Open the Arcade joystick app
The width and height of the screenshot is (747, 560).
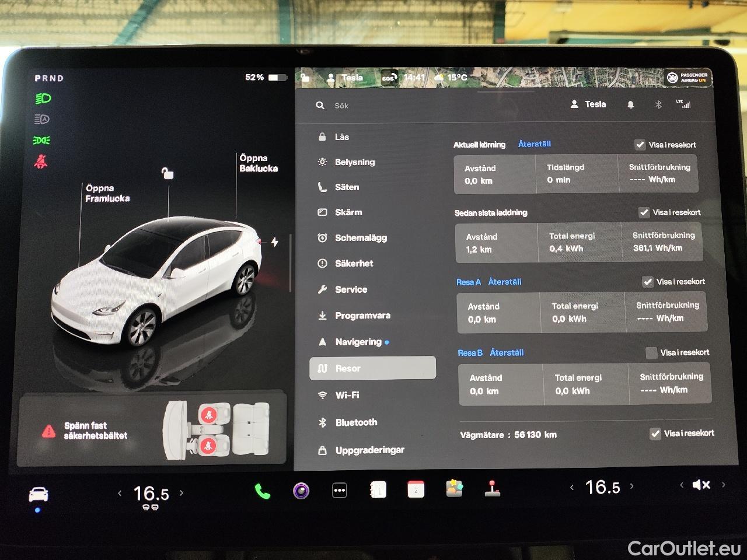point(493,488)
